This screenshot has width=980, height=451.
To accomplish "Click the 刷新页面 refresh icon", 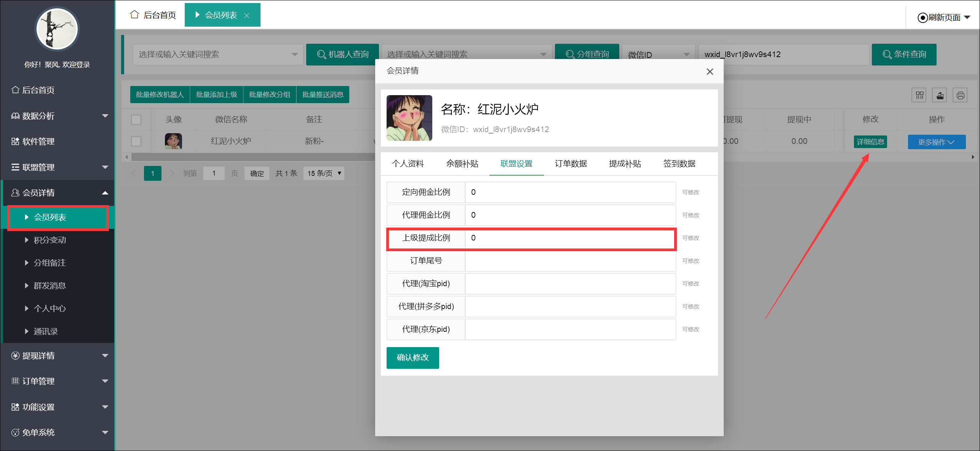I will (x=922, y=18).
